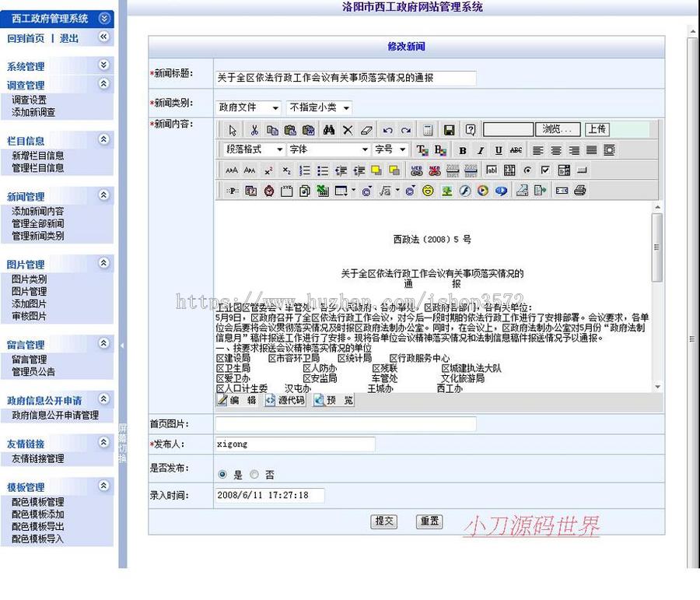Insert an emoticon using the smiley icon
The height and width of the screenshot is (600, 700).
[428, 191]
